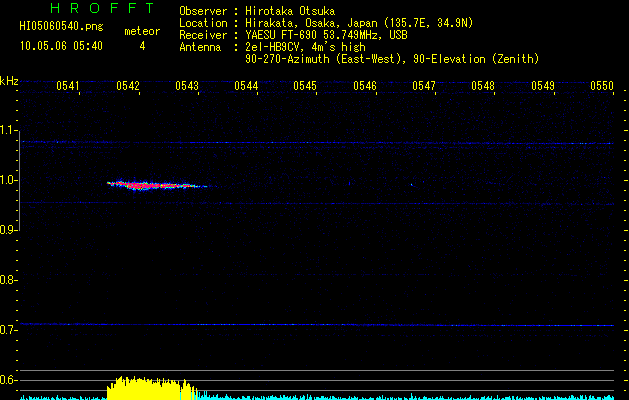Click the 0.6 frequency axis label

tap(9, 380)
